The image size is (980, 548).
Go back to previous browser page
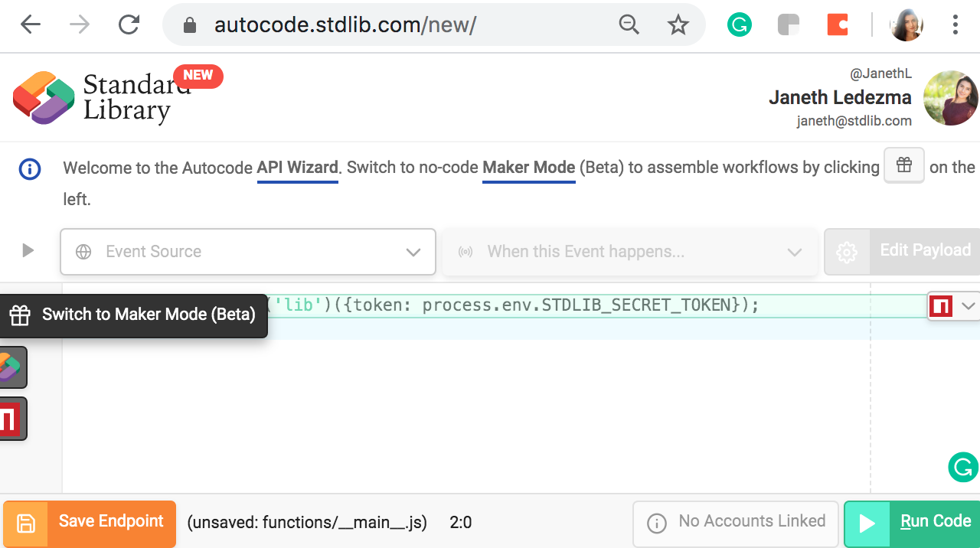click(x=31, y=25)
